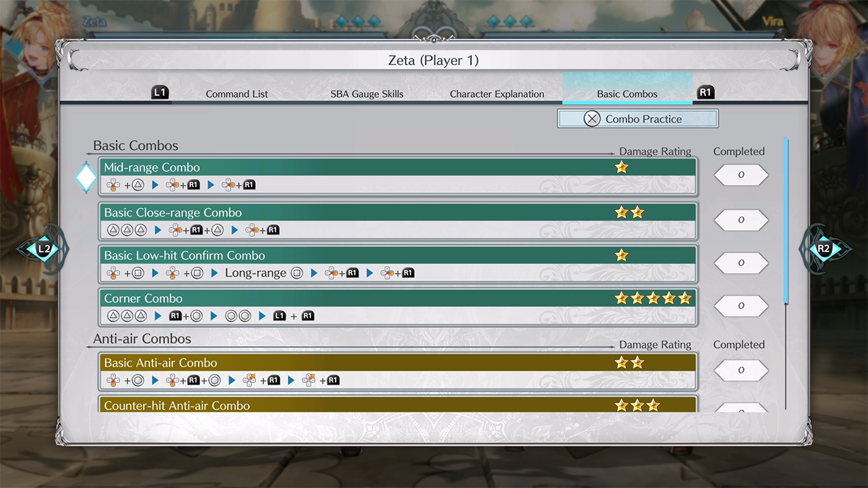Click the Completed counter for Mid-range Combo
This screenshot has height=488, width=868.
coord(741,175)
